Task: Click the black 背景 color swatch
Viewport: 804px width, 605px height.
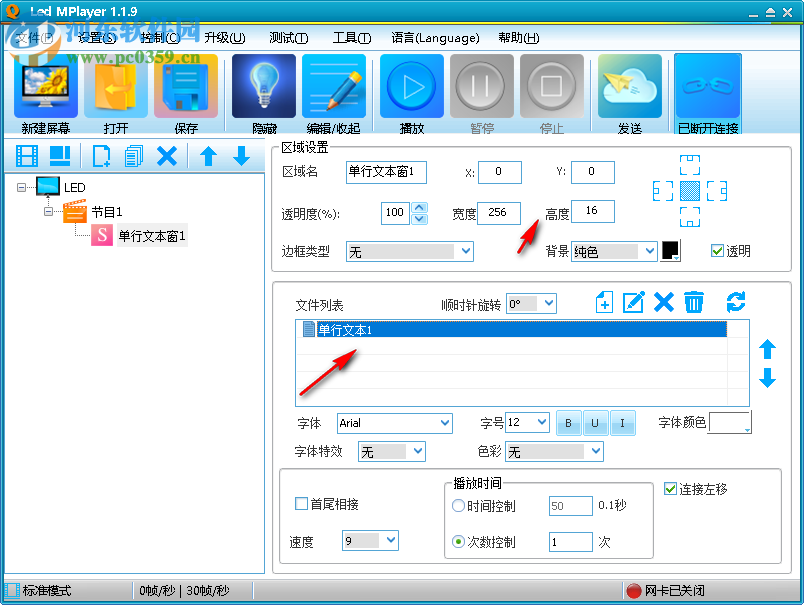Action: pyautogui.click(x=673, y=251)
